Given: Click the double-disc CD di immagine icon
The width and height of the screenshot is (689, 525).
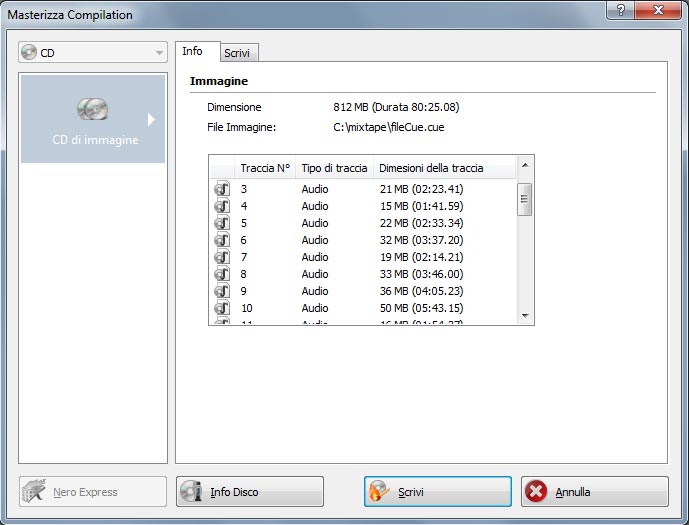Looking at the screenshot, I should (92, 109).
